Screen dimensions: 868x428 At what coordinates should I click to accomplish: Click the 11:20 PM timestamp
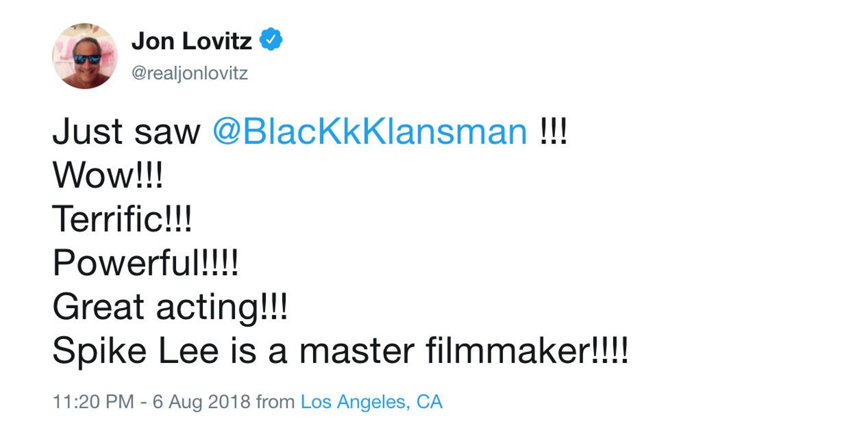[93, 401]
